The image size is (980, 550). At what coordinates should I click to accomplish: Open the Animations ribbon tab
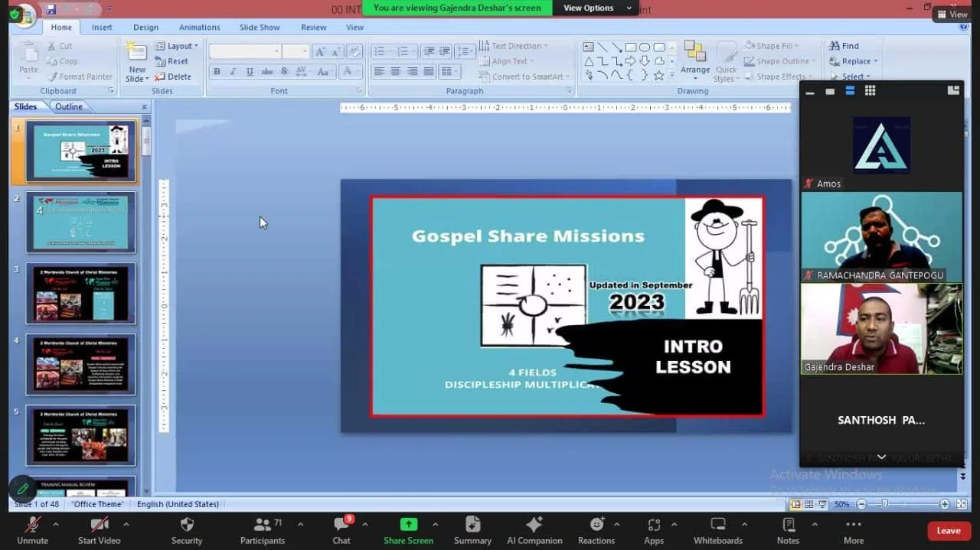pos(199,28)
